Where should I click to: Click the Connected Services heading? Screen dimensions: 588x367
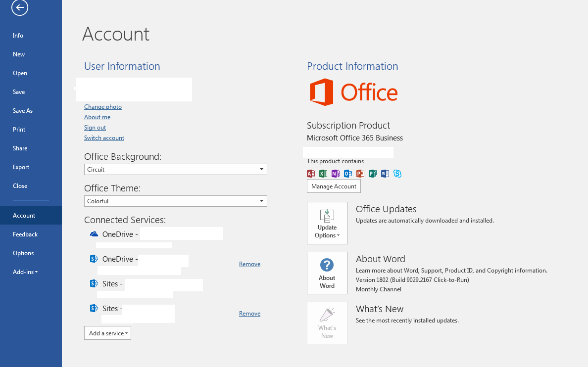point(125,220)
